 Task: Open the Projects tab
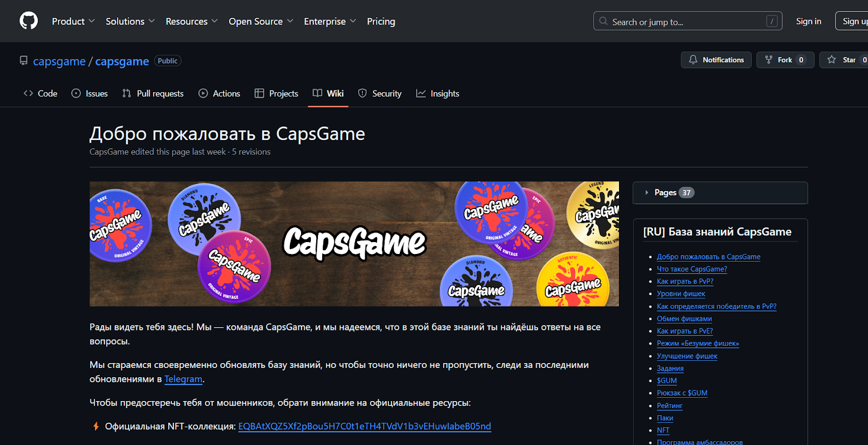277,93
